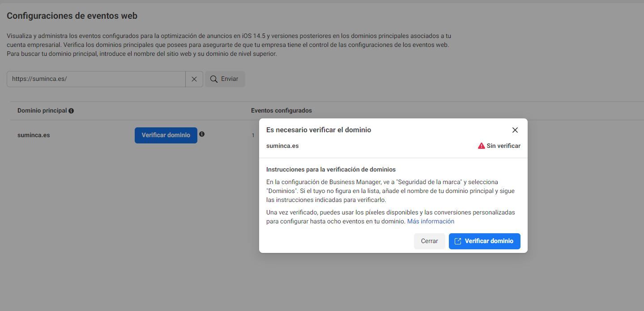This screenshot has width=644, height=311.
Task: Clear the domain search field with X
Action: [194, 79]
